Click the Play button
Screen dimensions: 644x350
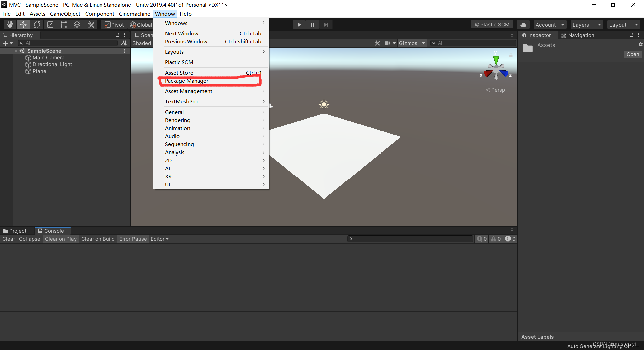299,25
